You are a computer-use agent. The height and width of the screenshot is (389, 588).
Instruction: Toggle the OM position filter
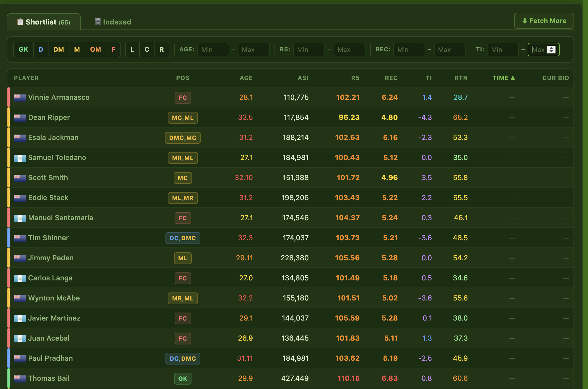[x=95, y=50]
